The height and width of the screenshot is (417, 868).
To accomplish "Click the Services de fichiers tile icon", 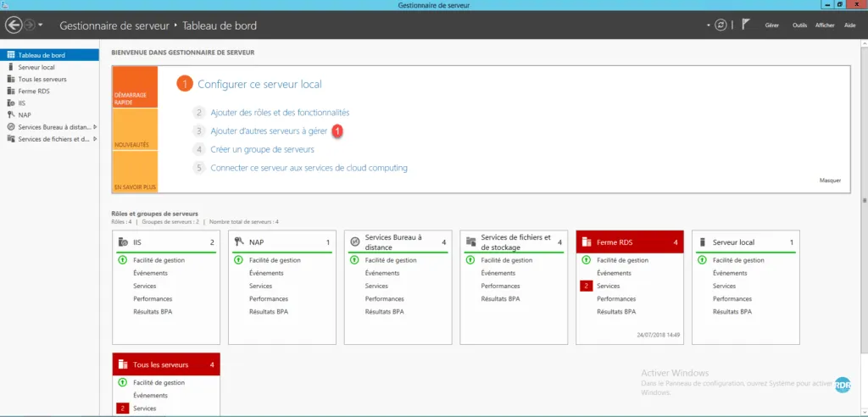I will tap(471, 242).
